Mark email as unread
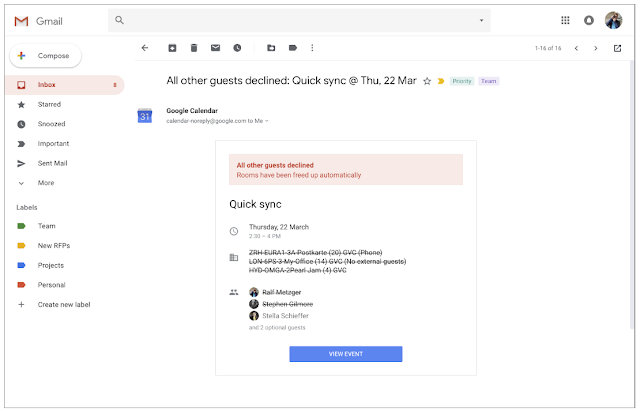The height and width of the screenshot is (411, 640). (x=215, y=47)
